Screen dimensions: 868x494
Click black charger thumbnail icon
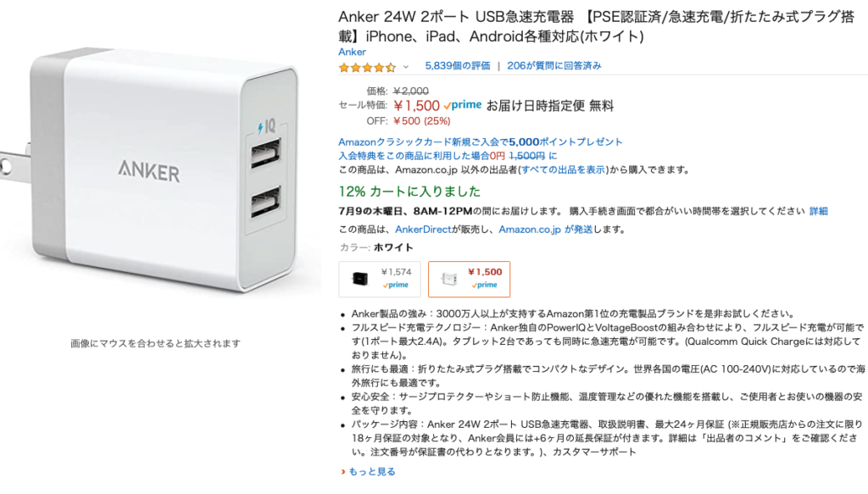point(360,279)
